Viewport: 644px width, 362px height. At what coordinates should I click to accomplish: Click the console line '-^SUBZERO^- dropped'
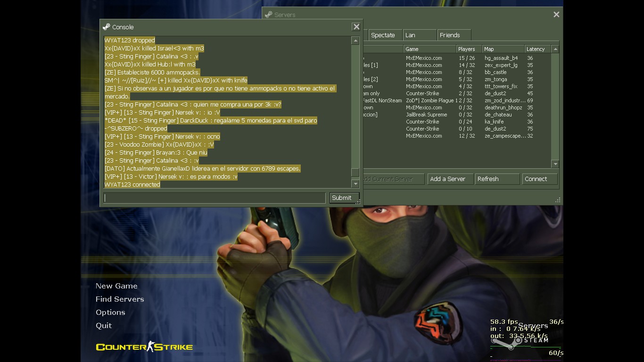(136, 129)
